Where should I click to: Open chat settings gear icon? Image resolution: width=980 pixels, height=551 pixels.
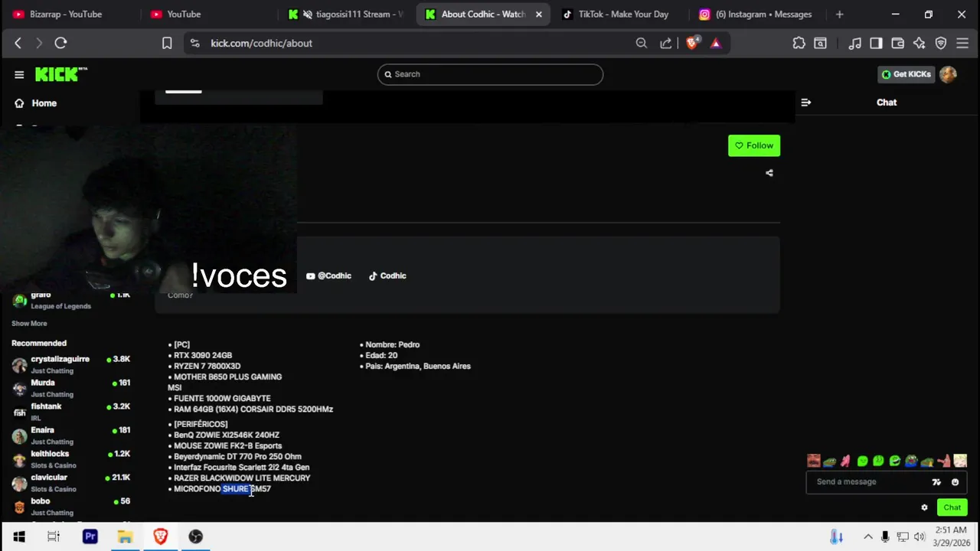coord(924,507)
